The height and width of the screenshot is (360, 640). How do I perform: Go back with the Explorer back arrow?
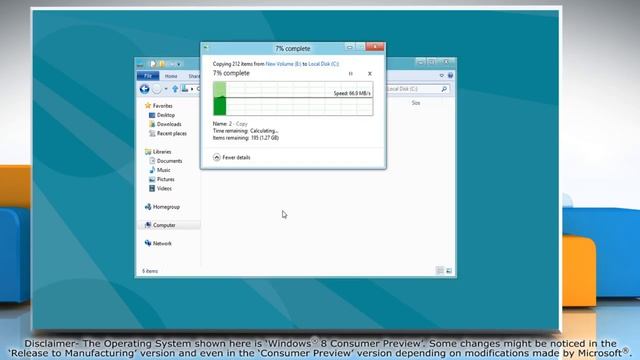144,89
